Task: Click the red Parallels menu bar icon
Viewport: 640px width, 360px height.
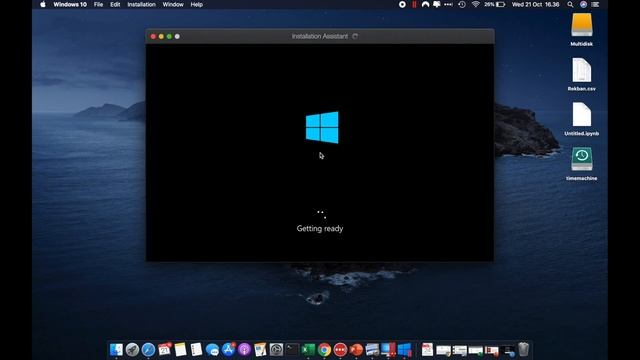Action: click(x=414, y=4)
